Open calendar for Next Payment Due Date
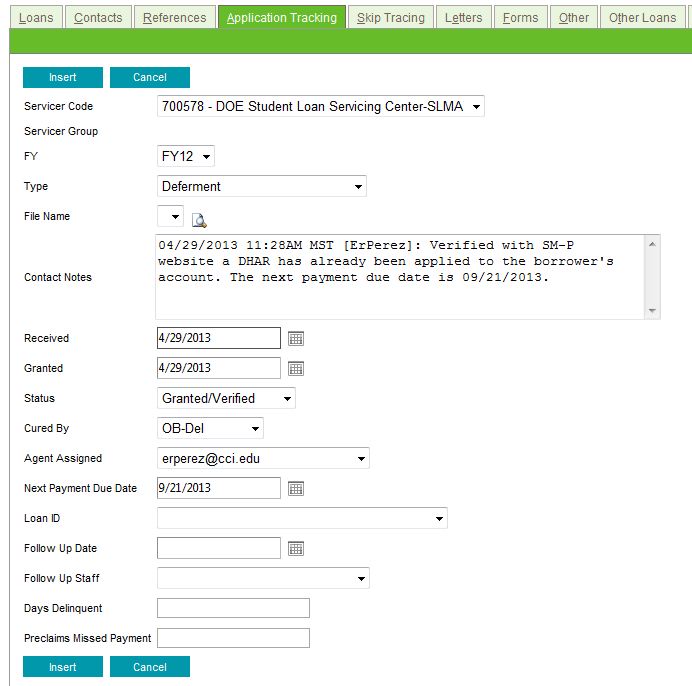 coord(296,489)
